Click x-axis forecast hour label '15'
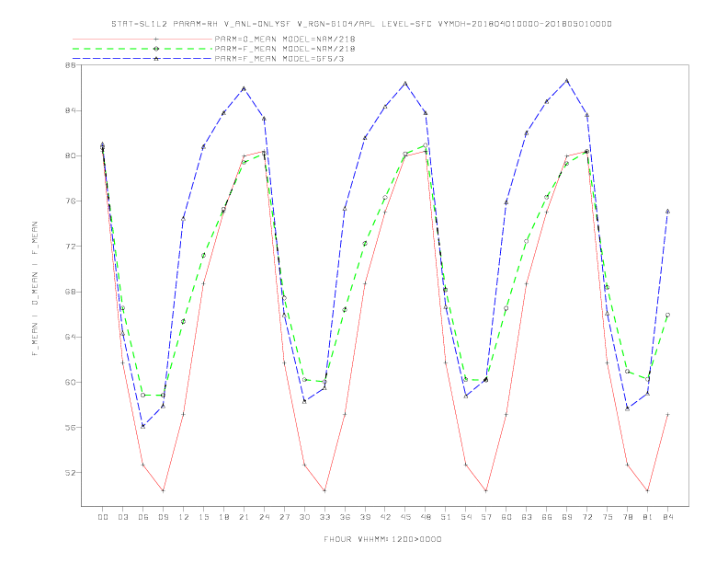This screenshot has height=563, width=728. click(204, 517)
